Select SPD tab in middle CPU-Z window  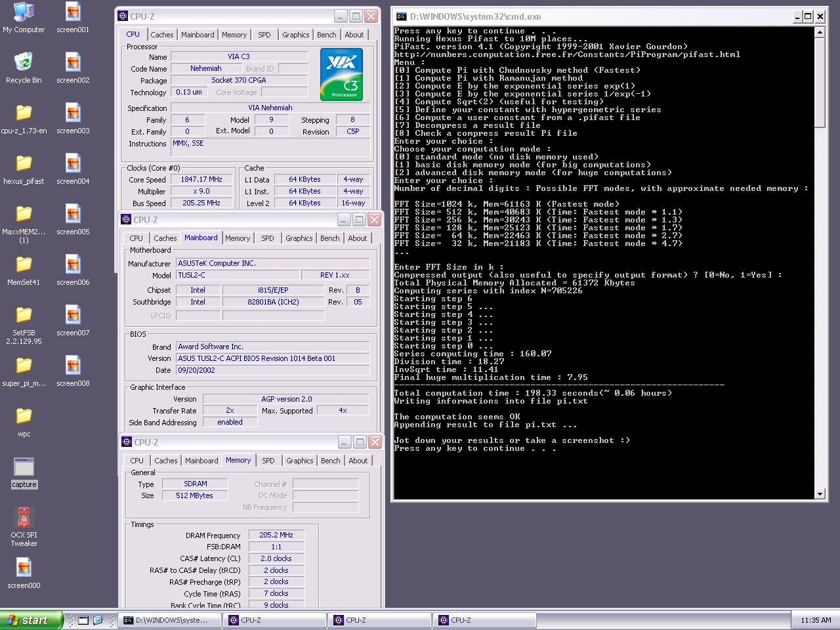(x=268, y=238)
